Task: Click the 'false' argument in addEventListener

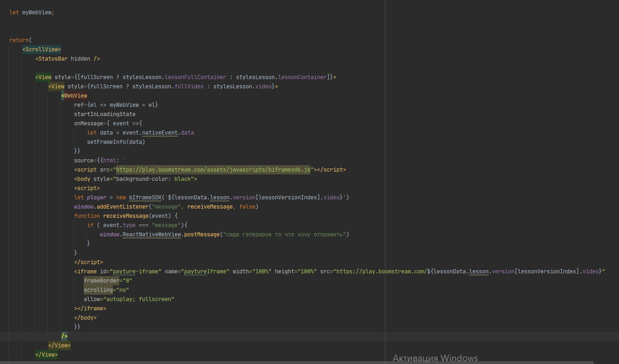Action: [247, 206]
